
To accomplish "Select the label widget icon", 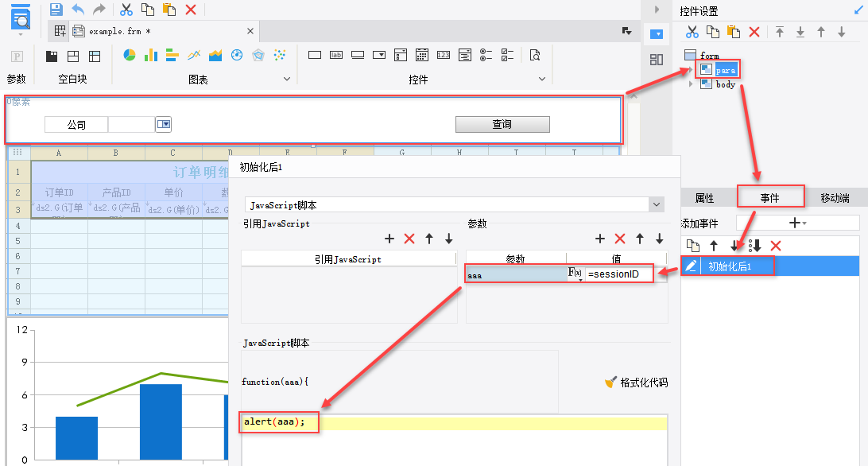I will (336, 55).
